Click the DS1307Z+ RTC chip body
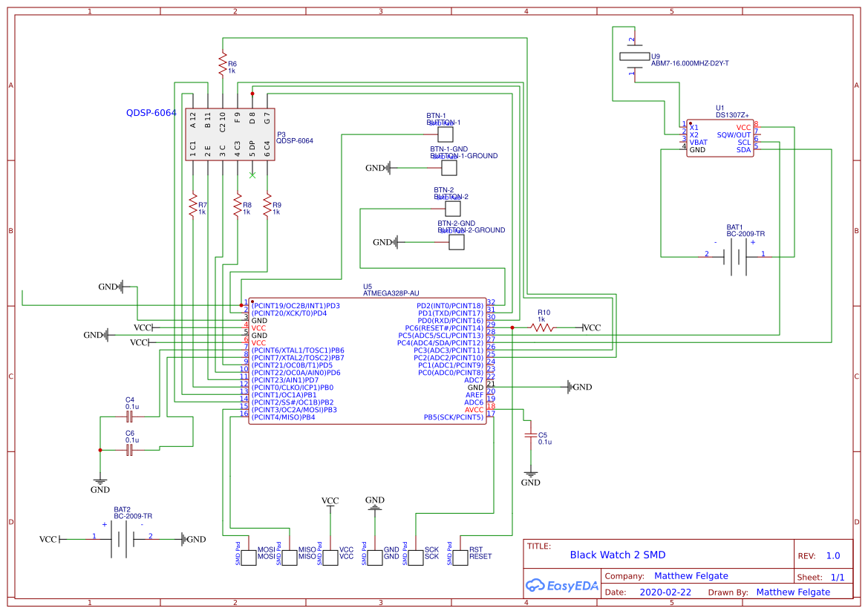The image size is (868, 614). (719, 139)
